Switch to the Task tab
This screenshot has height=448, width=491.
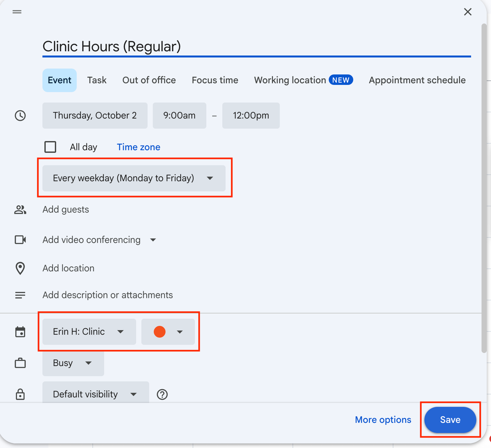tap(97, 80)
